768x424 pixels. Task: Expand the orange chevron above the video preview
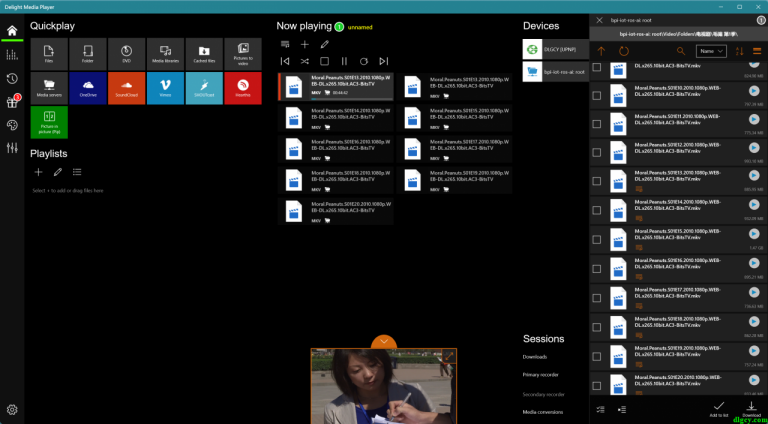click(x=383, y=342)
